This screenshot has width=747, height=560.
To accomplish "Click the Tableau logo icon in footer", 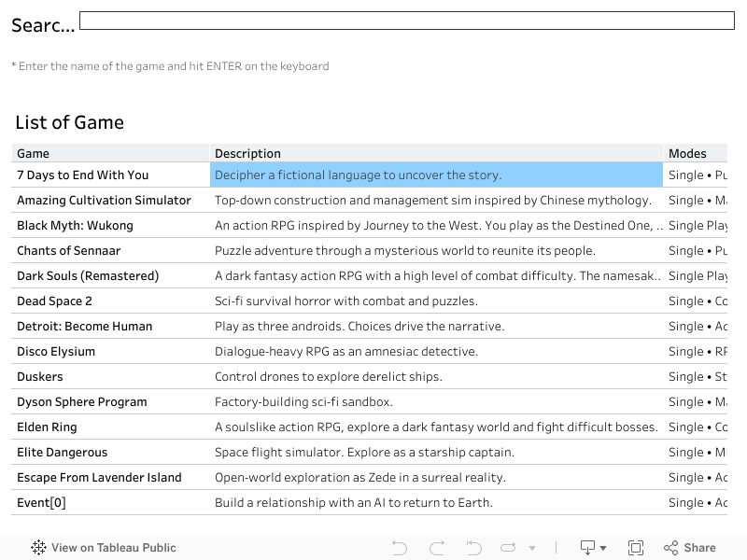I will click(x=38, y=548).
